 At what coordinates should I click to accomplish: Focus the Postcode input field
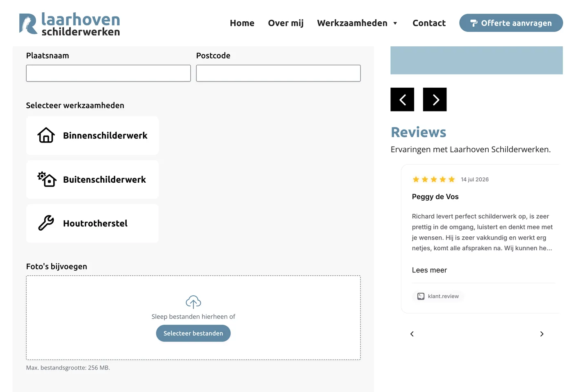coord(278,73)
